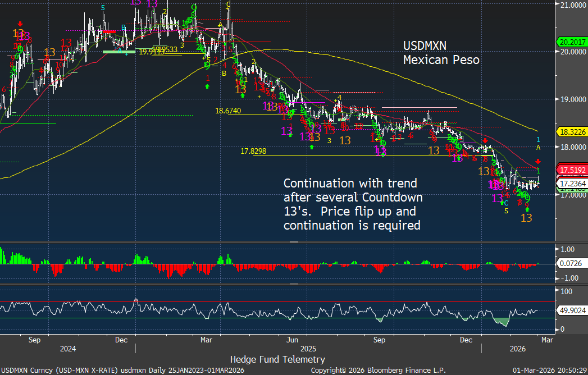This screenshot has width=588, height=375.
Task: Click the green up arrow above the orange 13 in 2026
Action: tap(526, 209)
